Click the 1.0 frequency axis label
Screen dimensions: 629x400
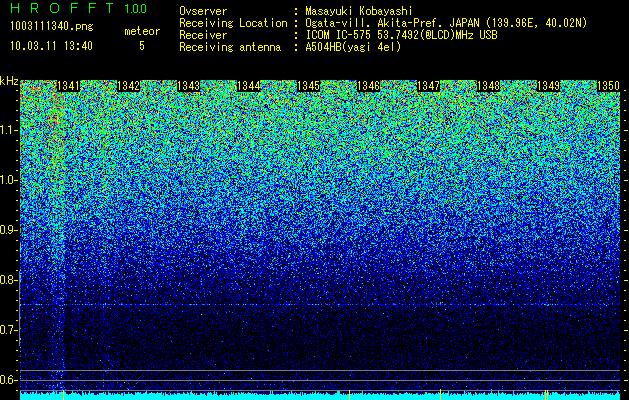pos(9,180)
